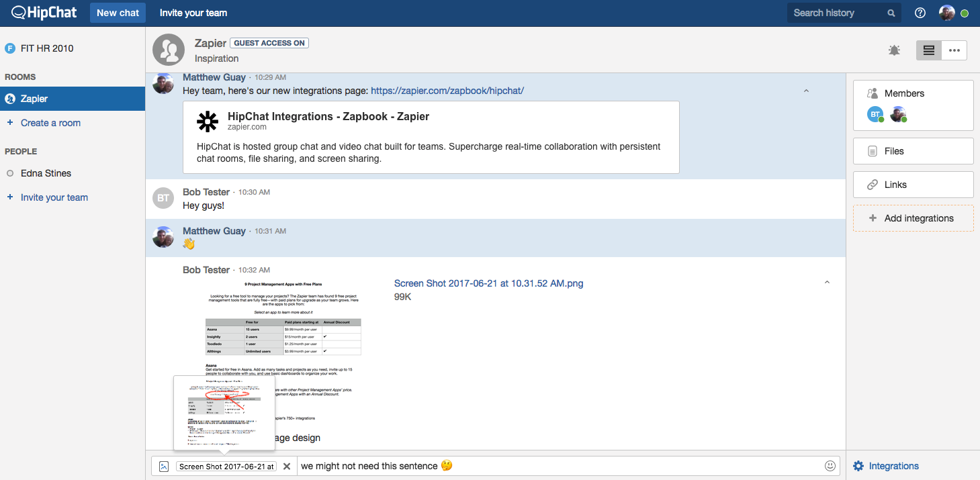
Task: Click the search magnifier icon
Action: [x=891, y=13]
